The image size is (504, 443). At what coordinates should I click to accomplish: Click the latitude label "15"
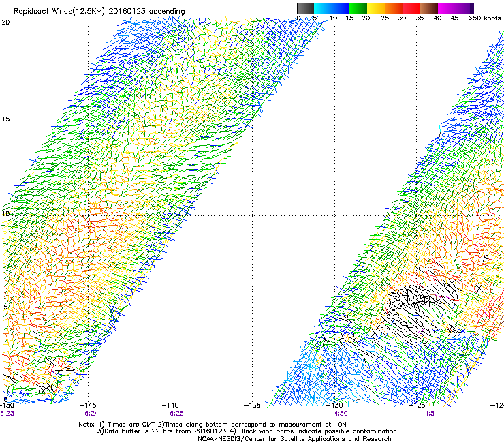5,119
